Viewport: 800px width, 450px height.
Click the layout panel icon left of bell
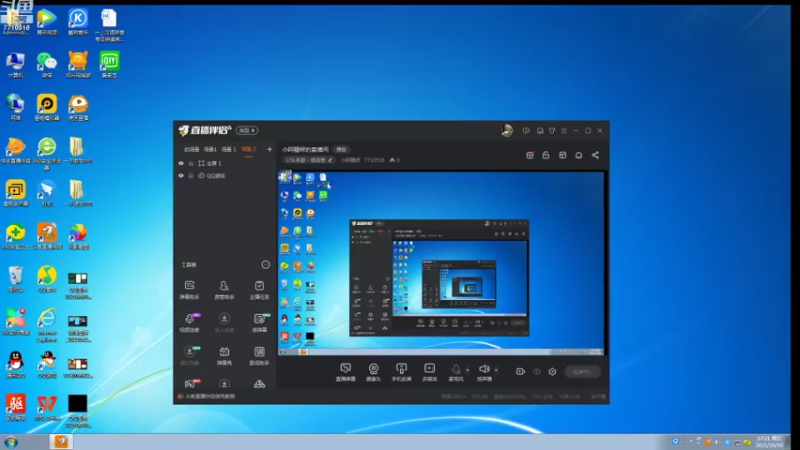[562, 155]
